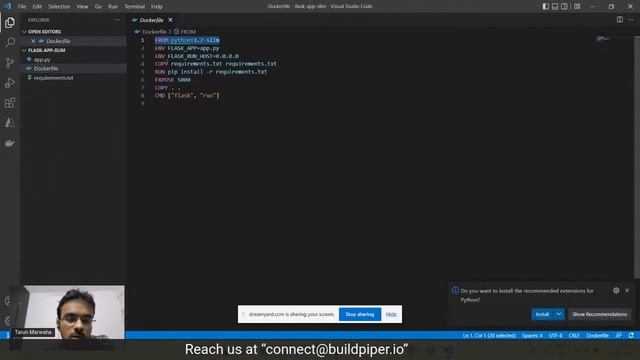Open the Docker view icon

tap(10, 143)
